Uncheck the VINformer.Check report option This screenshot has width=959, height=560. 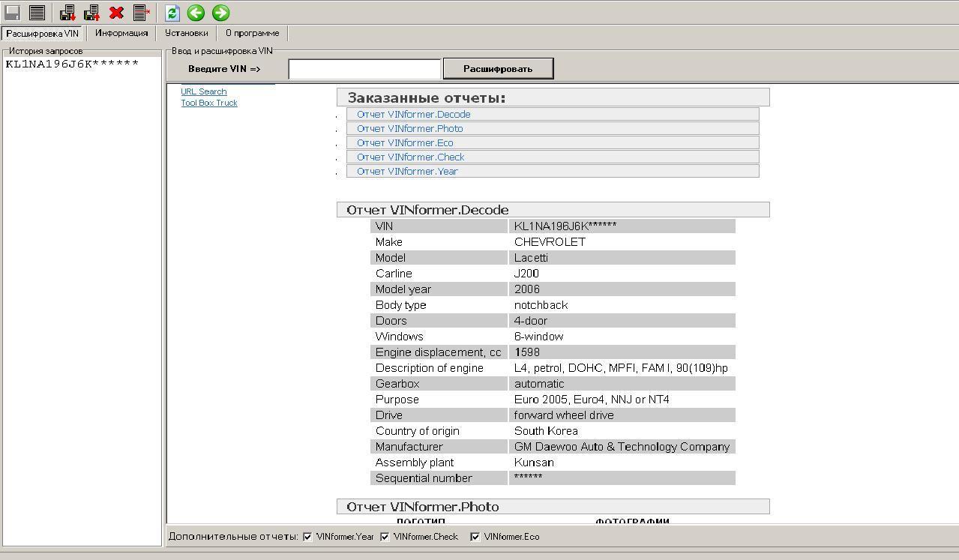tap(385, 537)
